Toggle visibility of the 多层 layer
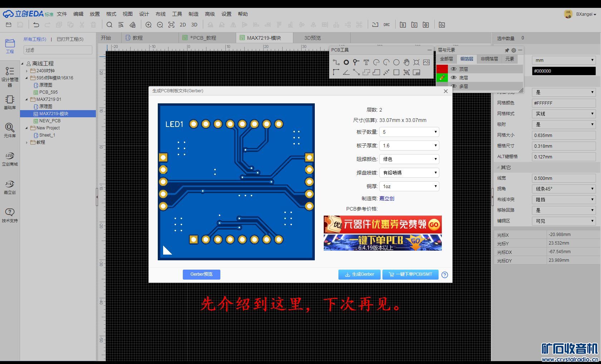The height and width of the screenshot is (364, 601). (454, 86)
